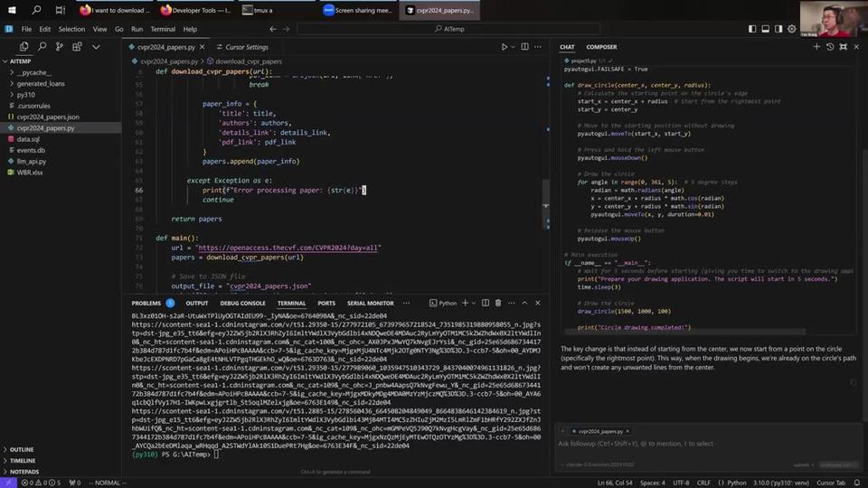Switch to the COMPOSER tab
The width and height of the screenshot is (868, 488).
[601, 47]
